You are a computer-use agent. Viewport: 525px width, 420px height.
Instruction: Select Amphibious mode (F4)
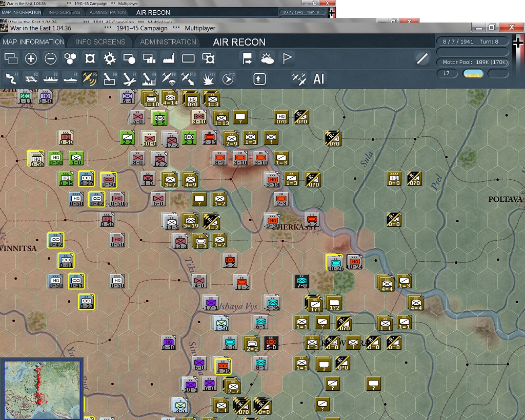point(70,79)
